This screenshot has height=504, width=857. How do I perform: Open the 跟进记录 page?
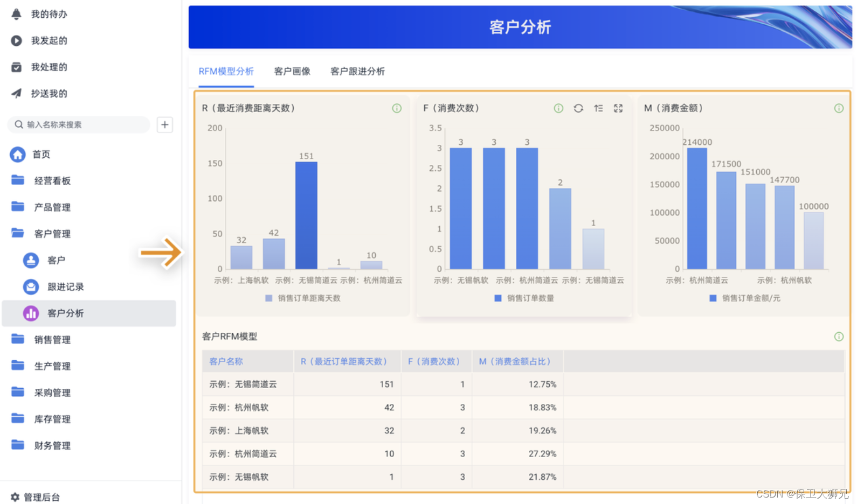(x=66, y=286)
